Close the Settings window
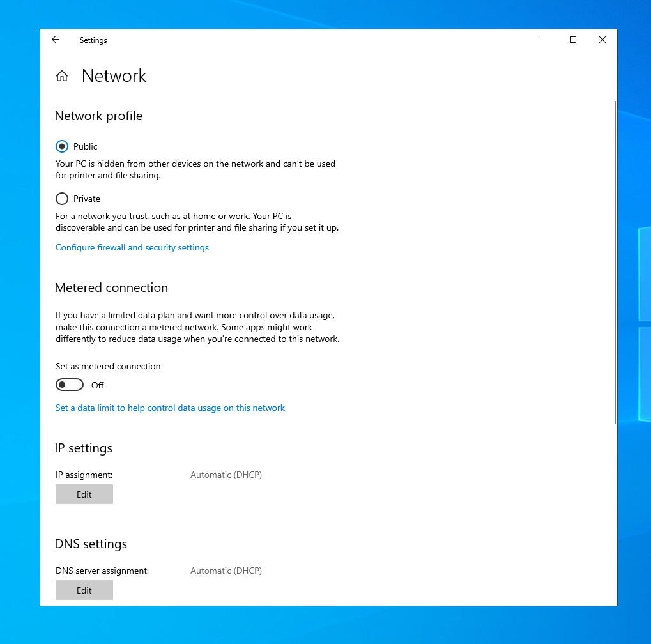The width and height of the screenshot is (651, 644). click(x=602, y=40)
